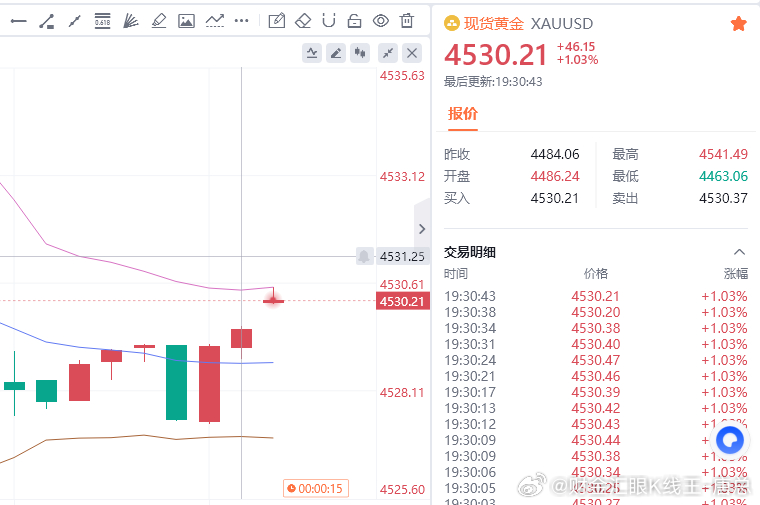
Task: Open the edit note tool
Action: pyautogui.click(x=277, y=21)
